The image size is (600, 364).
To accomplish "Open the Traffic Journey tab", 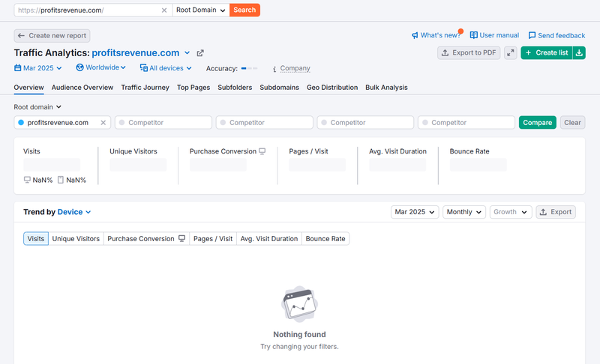I will pos(145,88).
